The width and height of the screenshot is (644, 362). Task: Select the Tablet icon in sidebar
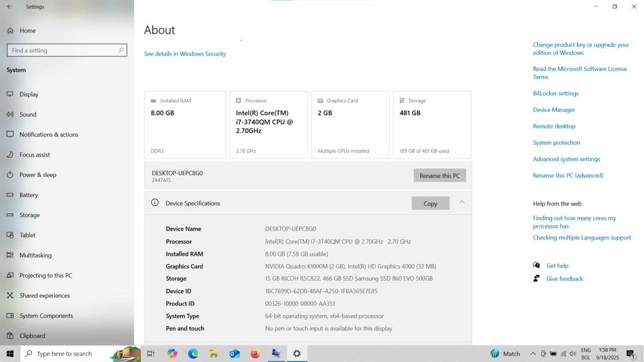(10, 235)
